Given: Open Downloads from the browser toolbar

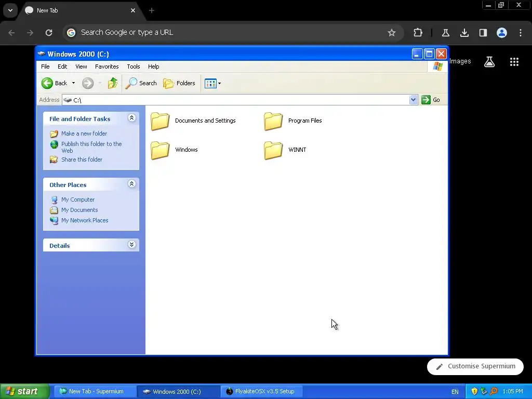Looking at the screenshot, I should pos(464,33).
